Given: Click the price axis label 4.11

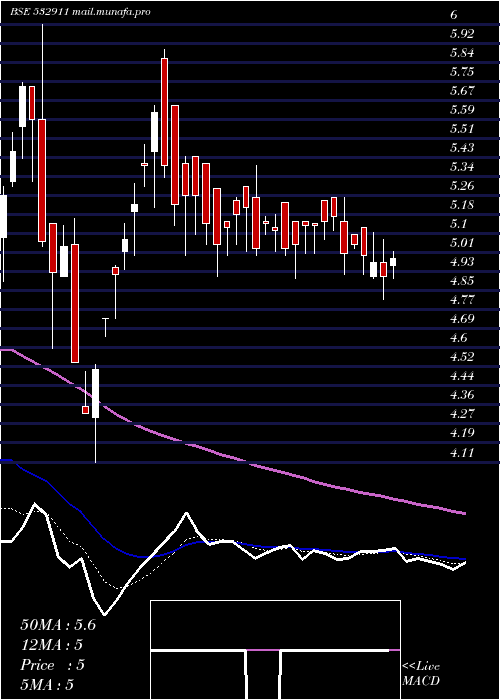Looking at the screenshot, I should (x=462, y=453).
